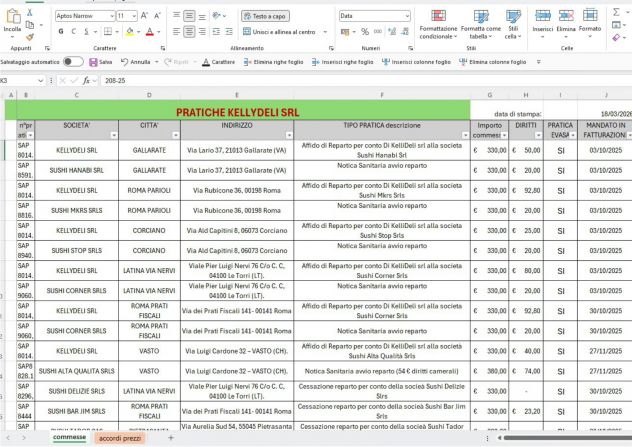Open Formattazione condizionale menu
This screenshot has width=632, height=447.
point(438,24)
